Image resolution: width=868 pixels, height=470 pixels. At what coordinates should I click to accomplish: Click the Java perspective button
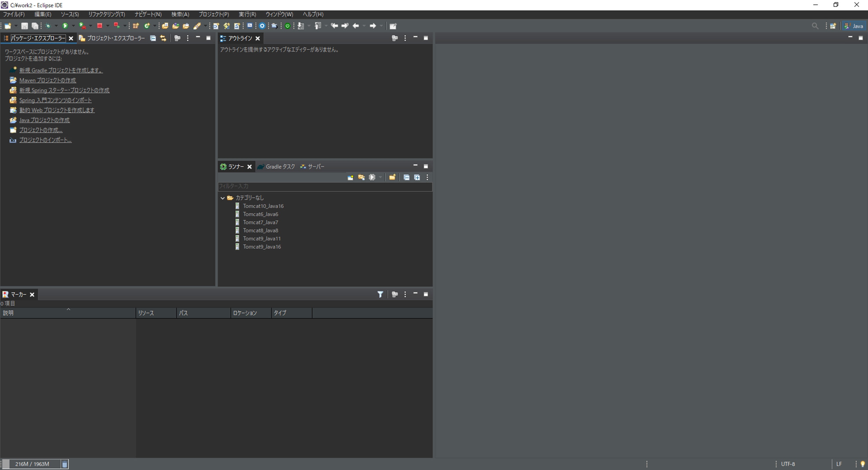[854, 26]
